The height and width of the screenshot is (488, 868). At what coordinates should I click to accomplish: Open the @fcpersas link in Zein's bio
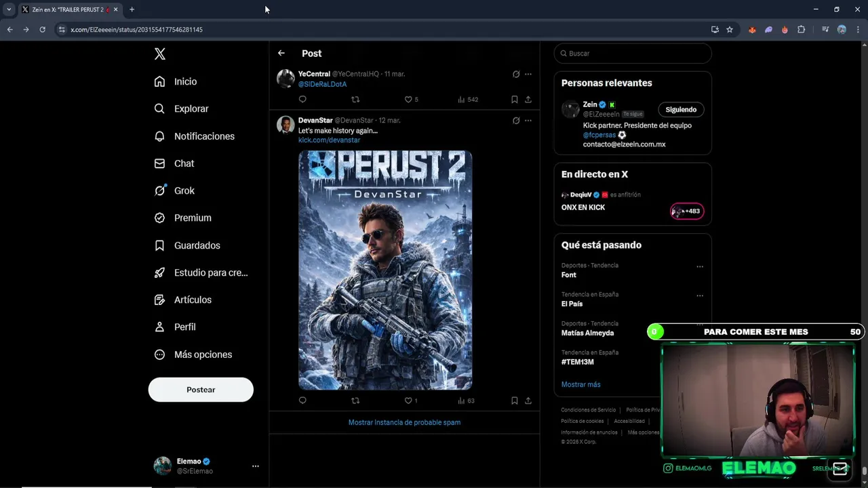pos(599,135)
